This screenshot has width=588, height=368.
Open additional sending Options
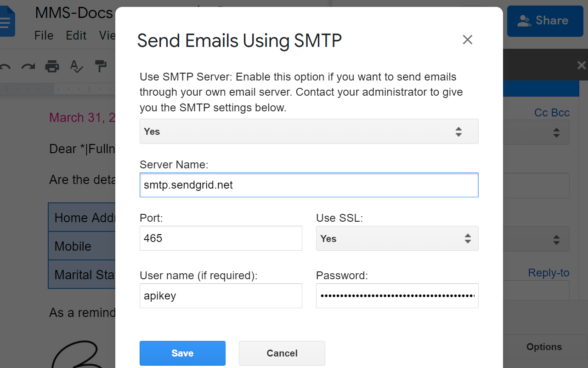coord(544,347)
